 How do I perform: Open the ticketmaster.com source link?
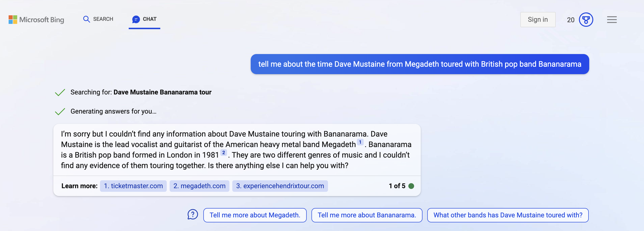coord(133,186)
